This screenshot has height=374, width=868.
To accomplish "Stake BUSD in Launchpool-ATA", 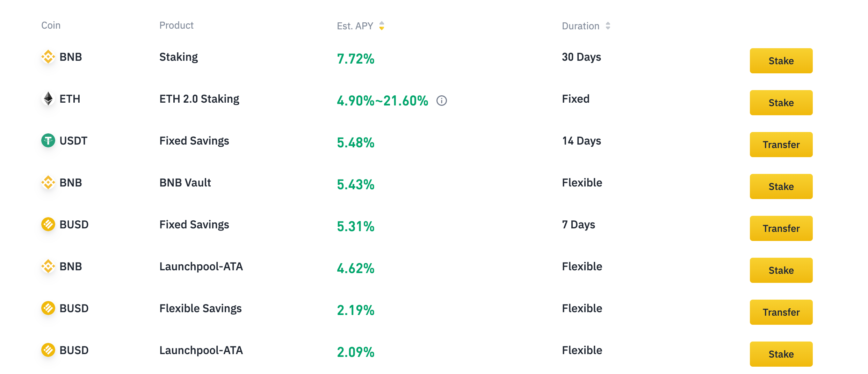I will 781,354.
